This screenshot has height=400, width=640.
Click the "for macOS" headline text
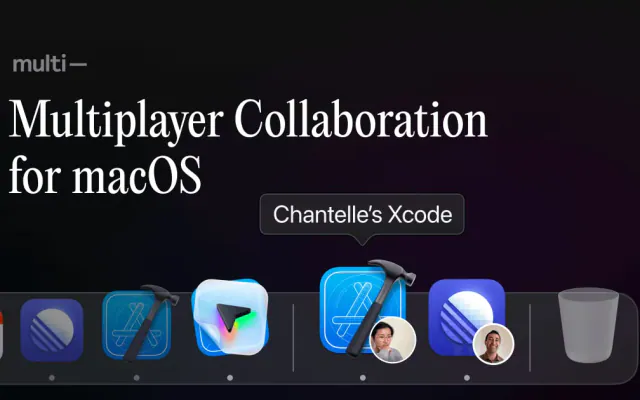pos(105,176)
